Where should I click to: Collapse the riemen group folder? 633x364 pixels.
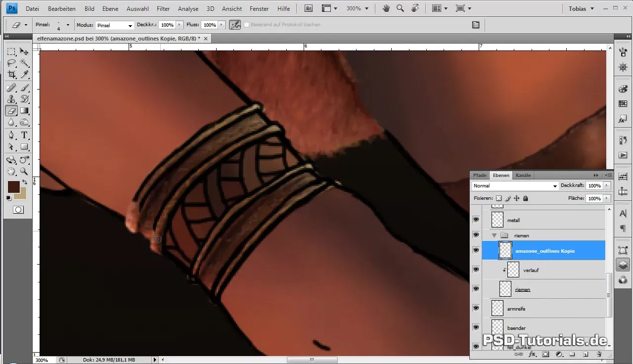[494, 235]
